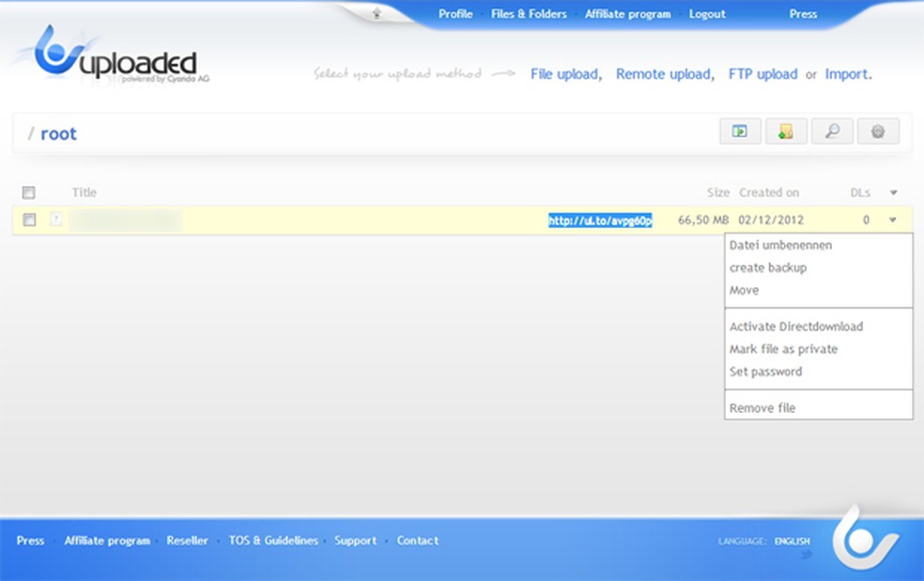Viewport: 924px width, 581px height.
Task: Click the Twitter bird icon in footer
Action: pyautogui.click(x=806, y=554)
